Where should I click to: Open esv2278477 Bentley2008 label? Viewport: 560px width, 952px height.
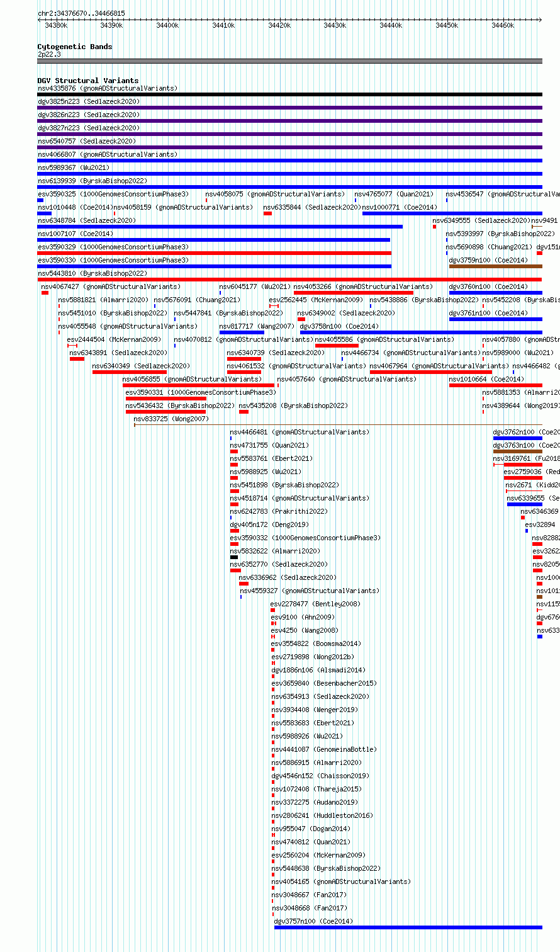(316, 604)
